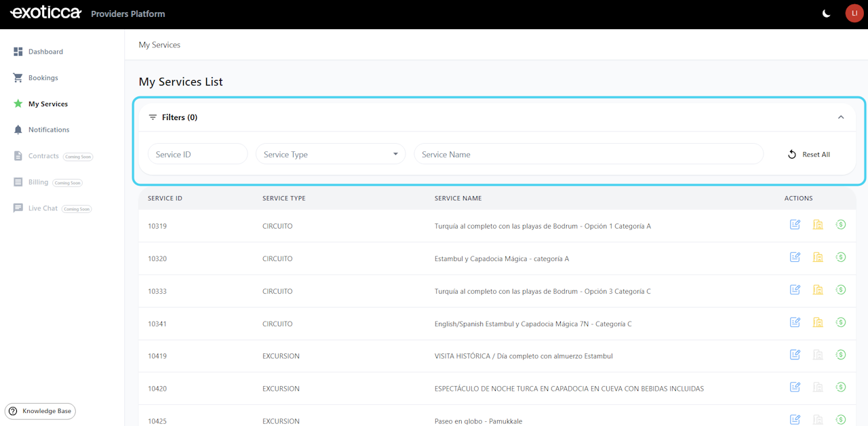Screen dimensions: 868x426
Task: Click the green dollar icon for service 10420
Action: click(x=841, y=387)
